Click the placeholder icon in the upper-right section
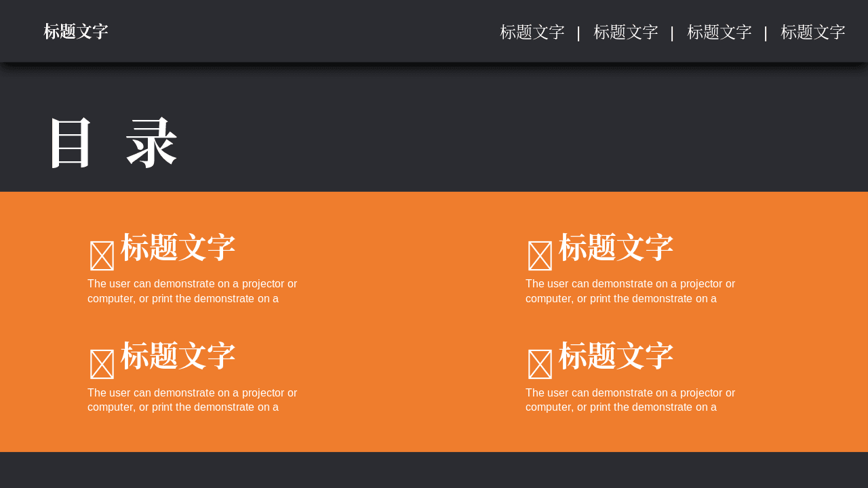The height and width of the screenshot is (488, 868). [540, 256]
